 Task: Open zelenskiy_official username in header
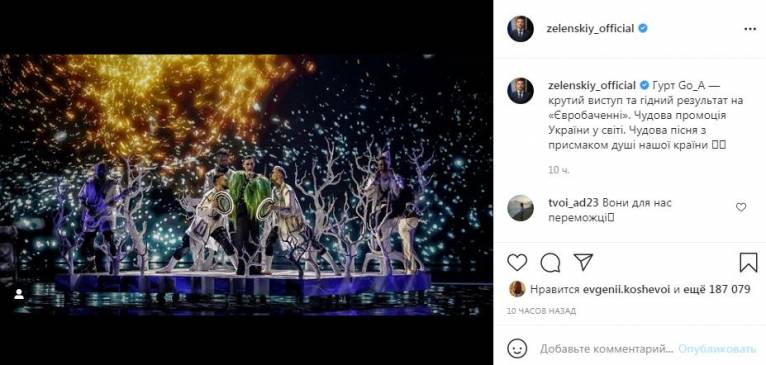pos(591,28)
